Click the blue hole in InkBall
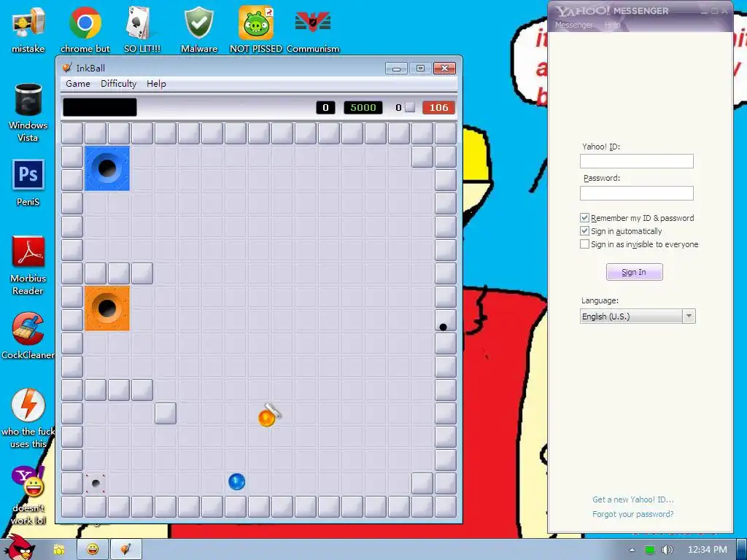Viewport: 747px width, 560px height. (107, 168)
